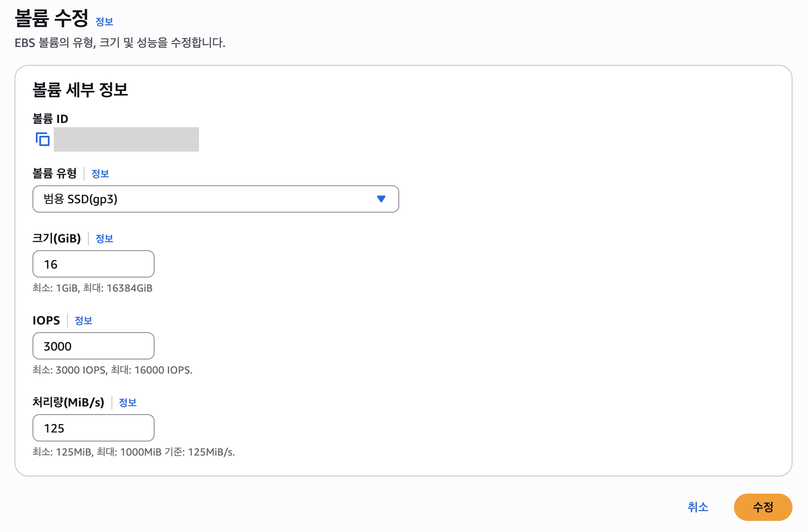This screenshot has height=532, width=807.
Task: Click the 최소: 125MiB, 최대: 1000MiB throughput hint
Action: pyautogui.click(x=134, y=452)
